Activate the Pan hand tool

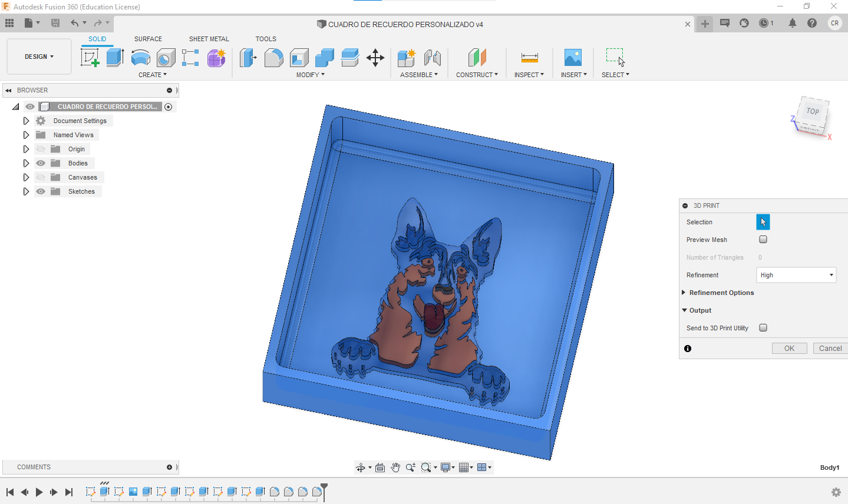(x=395, y=467)
